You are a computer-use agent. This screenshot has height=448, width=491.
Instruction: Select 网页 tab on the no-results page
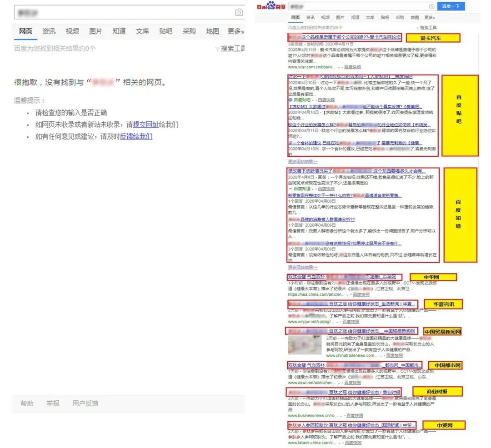click(x=25, y=31)
